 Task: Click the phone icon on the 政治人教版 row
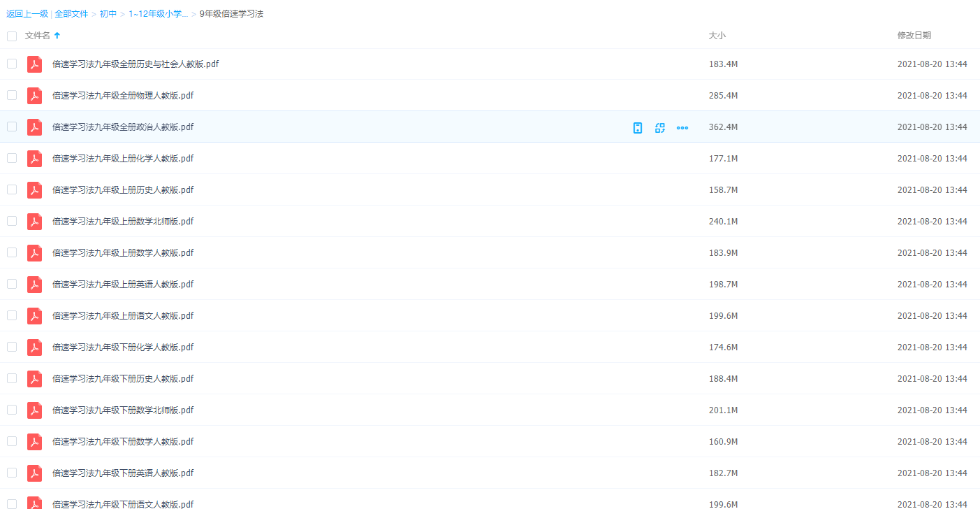pos(637,127)
